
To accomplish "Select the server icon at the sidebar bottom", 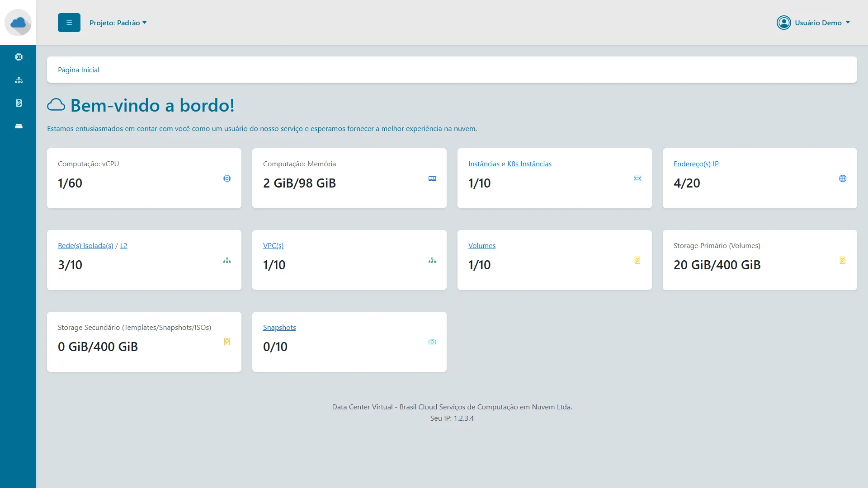I will (18, 126).
